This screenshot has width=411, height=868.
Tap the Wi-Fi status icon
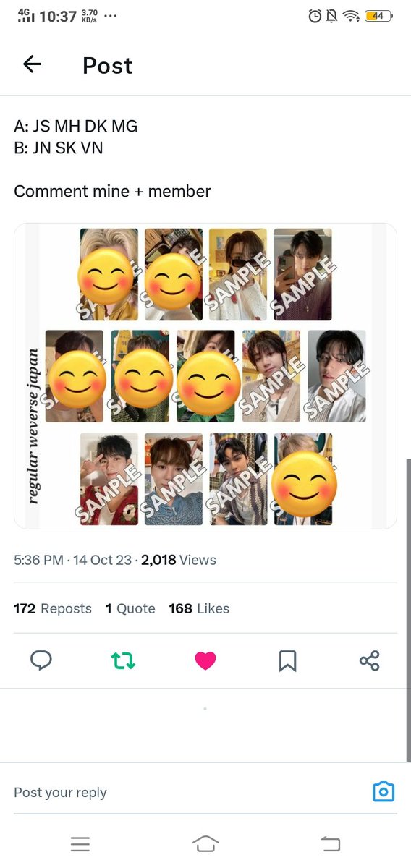point(352,16)
